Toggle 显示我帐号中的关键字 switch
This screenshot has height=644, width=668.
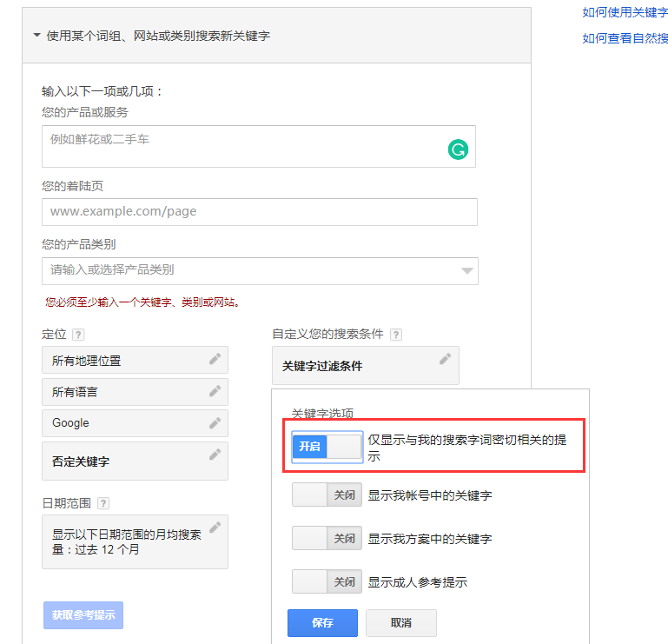(x=327, y=495)
